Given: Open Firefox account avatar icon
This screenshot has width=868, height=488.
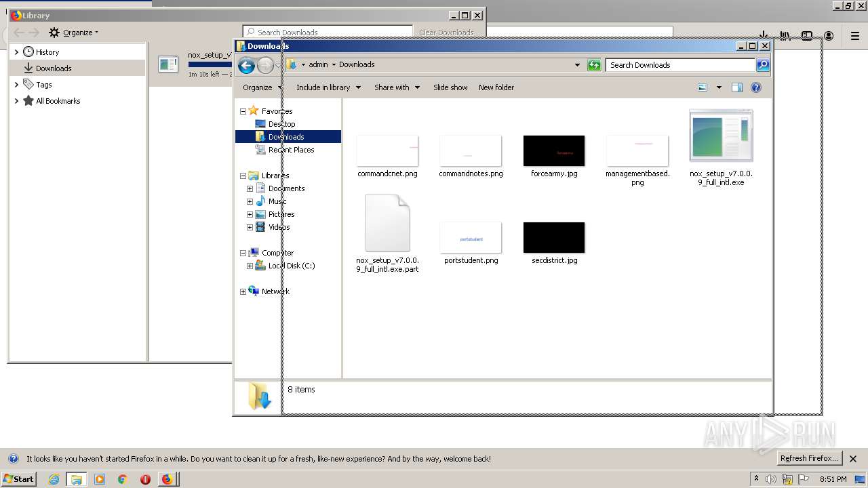Looking at the screenshot, I should 829,36.
